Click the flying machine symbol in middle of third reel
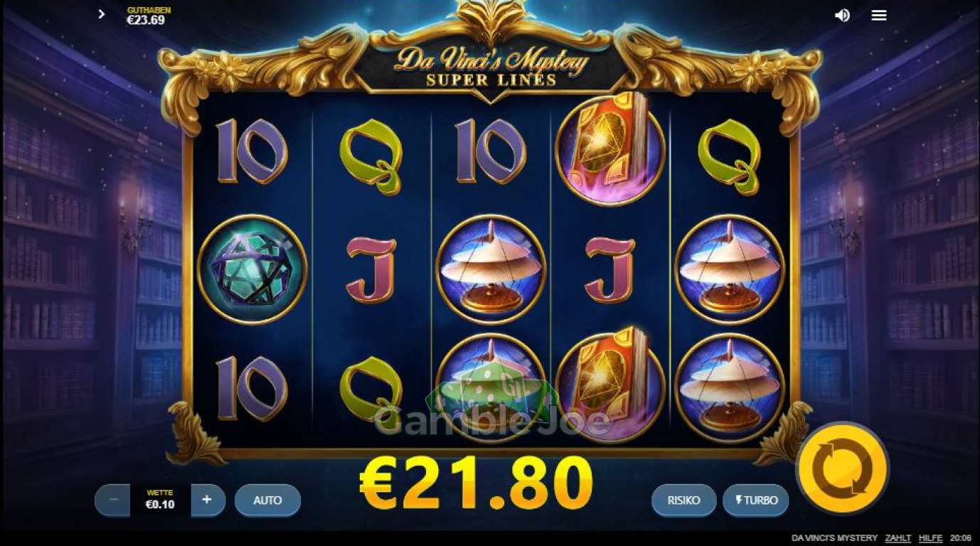 491,269
